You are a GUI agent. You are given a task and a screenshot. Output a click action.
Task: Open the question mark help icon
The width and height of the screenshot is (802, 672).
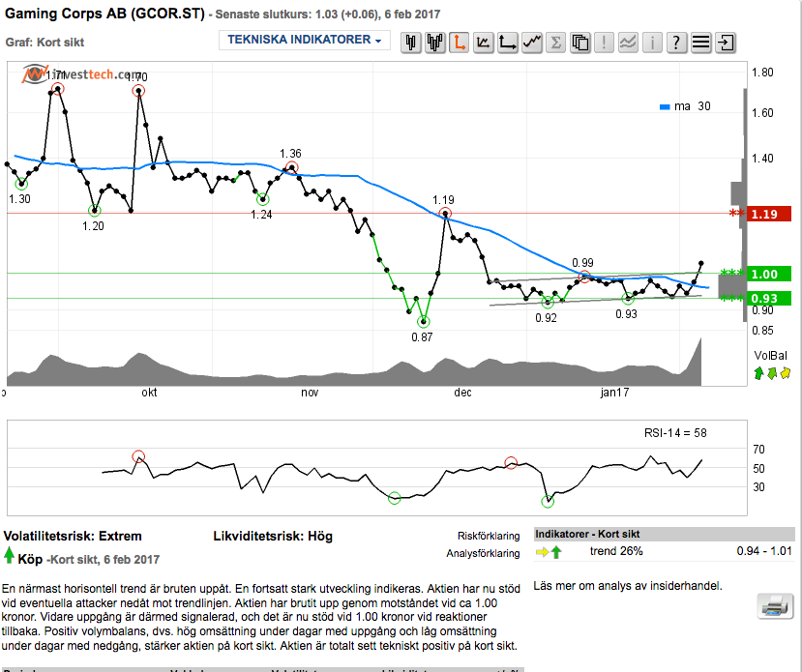coord(676,43)
